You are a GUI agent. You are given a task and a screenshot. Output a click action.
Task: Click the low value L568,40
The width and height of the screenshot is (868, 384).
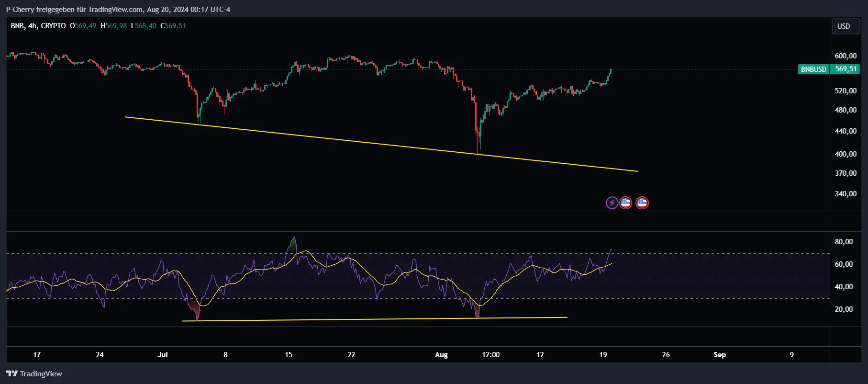coord(144,26)
